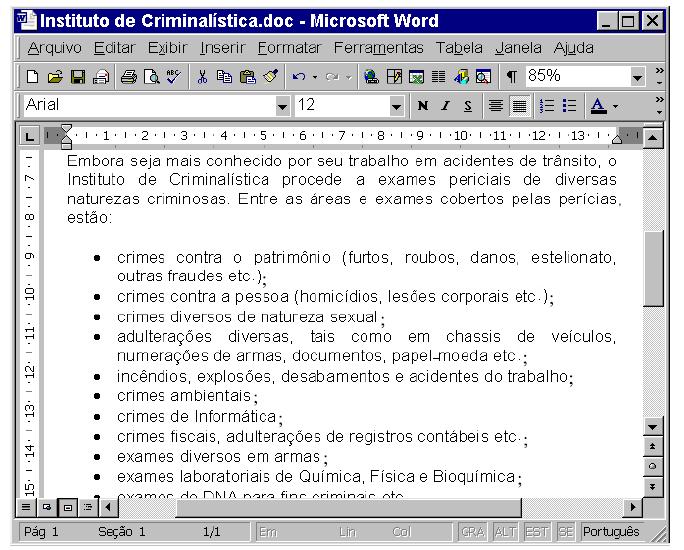The height and width of the screenshot is (550, 684).
Task: Open the Formatar menu
Action: 289,48
